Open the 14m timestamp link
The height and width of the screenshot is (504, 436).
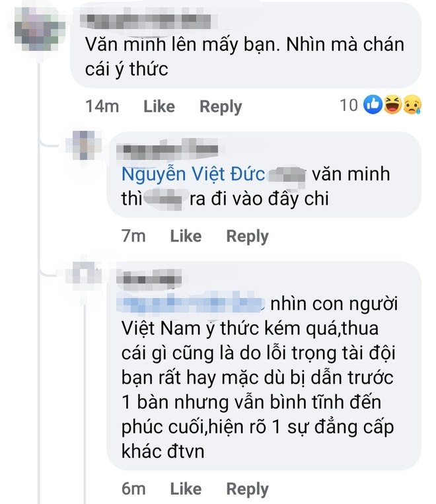coord(102,106)
